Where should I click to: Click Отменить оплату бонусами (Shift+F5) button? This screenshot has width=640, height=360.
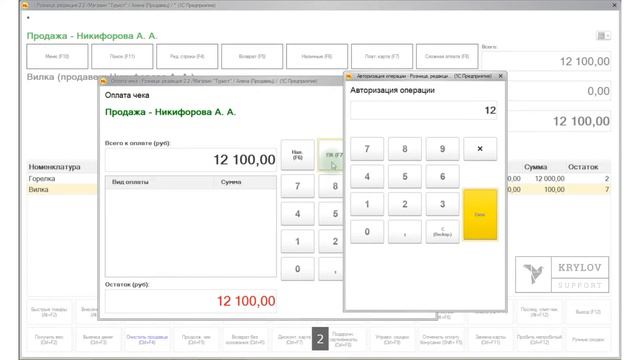[x=441, y=340]
